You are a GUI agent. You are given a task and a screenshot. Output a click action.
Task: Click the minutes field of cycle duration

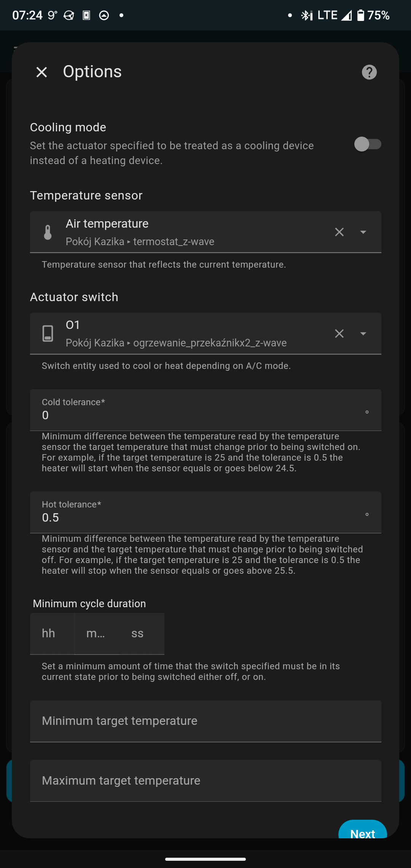(x=97, y=633)
